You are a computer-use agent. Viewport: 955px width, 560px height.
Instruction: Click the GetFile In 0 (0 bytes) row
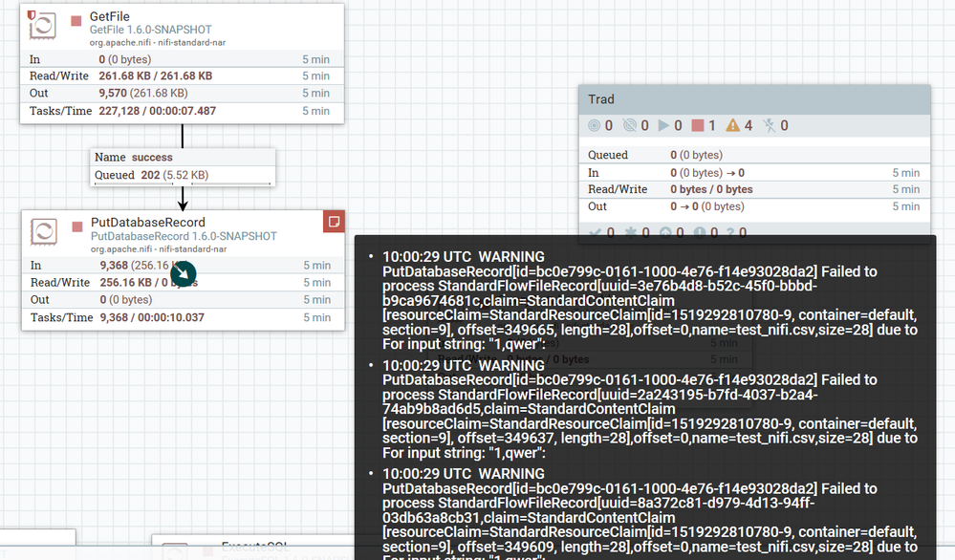[x=182, y=59]
